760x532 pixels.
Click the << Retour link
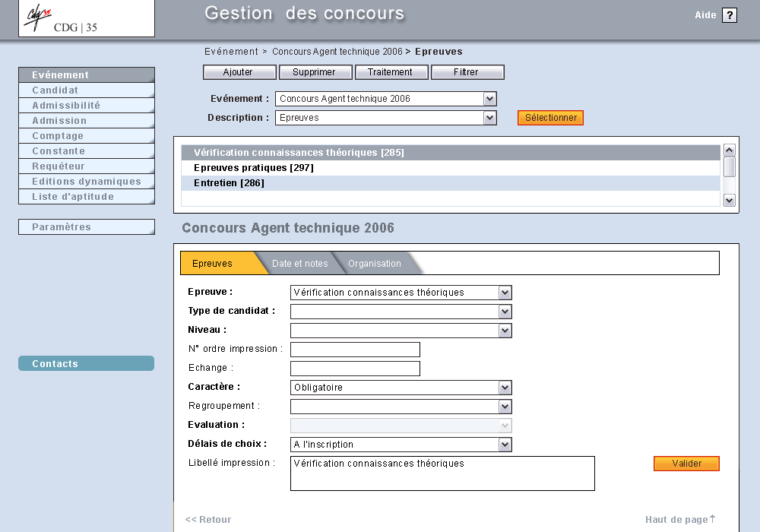coord(208,519)
